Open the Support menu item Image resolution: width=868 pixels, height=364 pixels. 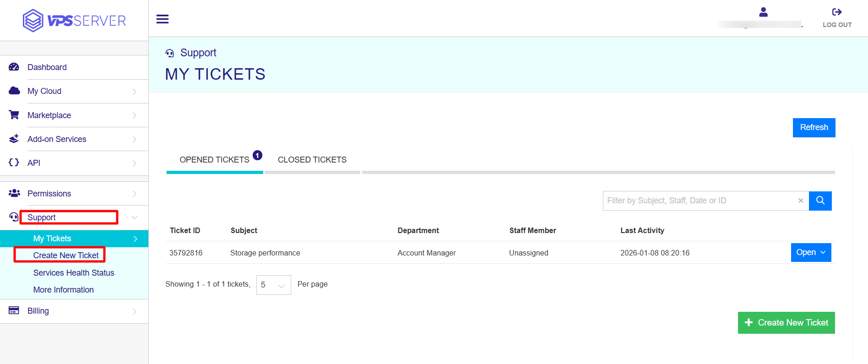point(42,217)
